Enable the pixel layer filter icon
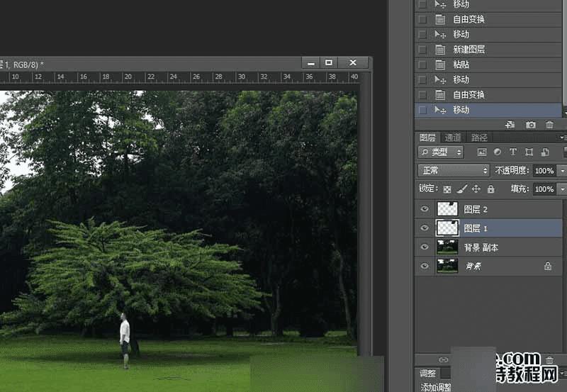Image resolution: width=567 pixels, height=392 pixels. 482,152
